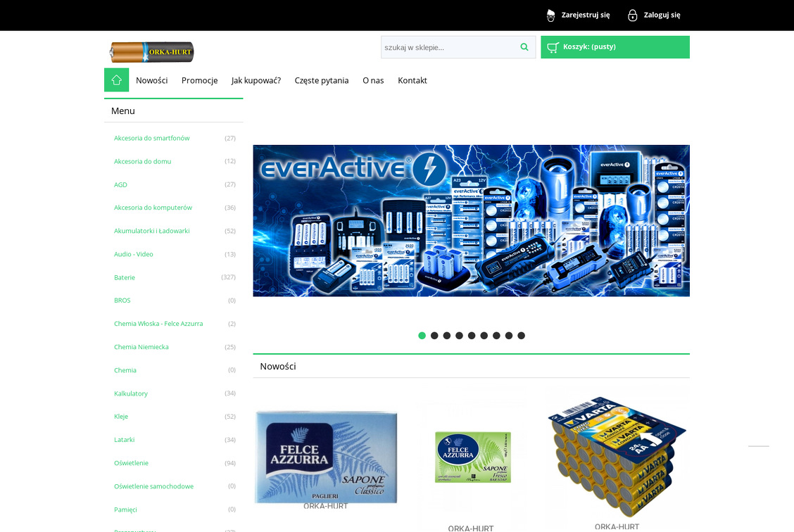Open Akcesoria do smartfonów category
The width and height of the screenshot is (794, 532).
click(x=151, y=138)
